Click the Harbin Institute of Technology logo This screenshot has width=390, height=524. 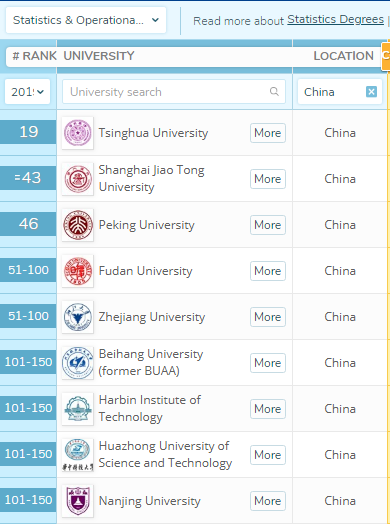(x=78, y=409)
